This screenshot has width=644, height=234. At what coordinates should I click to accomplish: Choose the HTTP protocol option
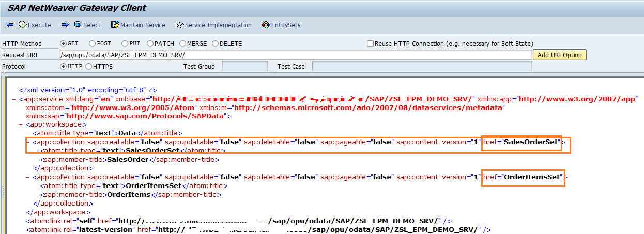[x=64, y=66]
